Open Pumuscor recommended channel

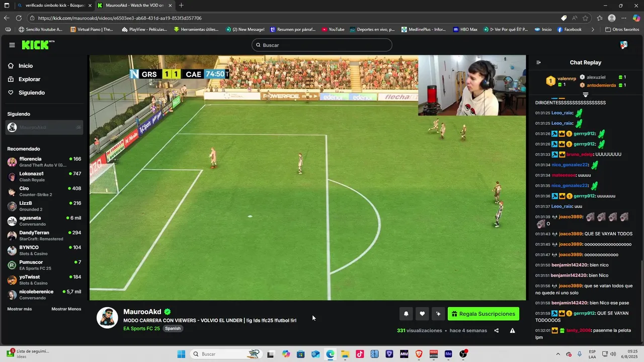[x=44, y=265]
